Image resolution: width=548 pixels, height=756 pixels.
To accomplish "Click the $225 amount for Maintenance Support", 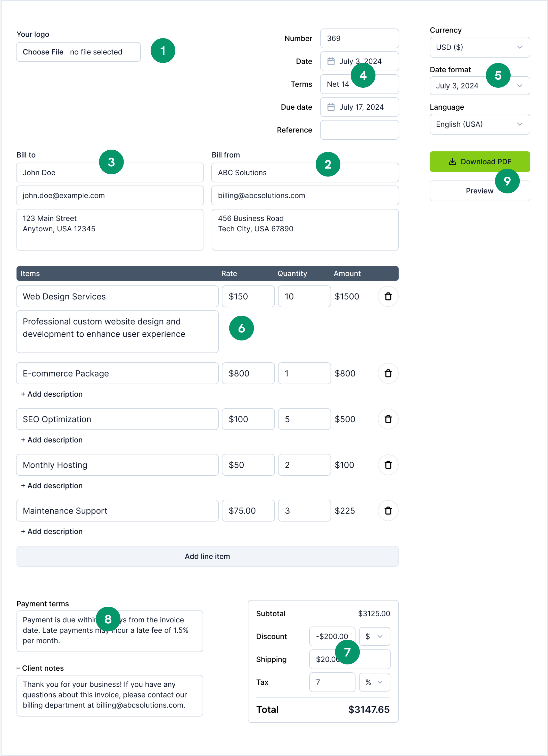I will coord(345,511).
